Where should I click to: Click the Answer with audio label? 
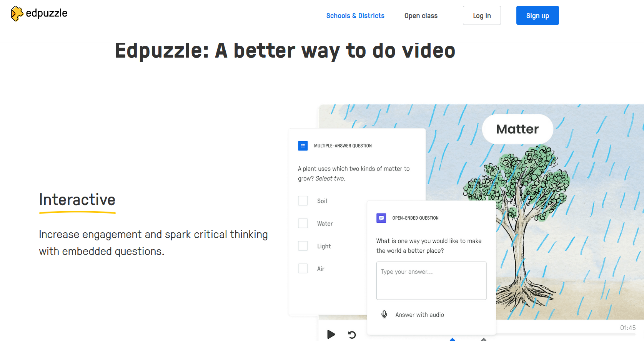coord(419,315)
